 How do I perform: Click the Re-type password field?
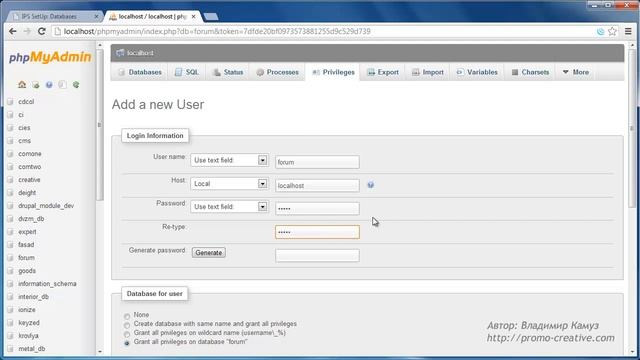(317, 232)
